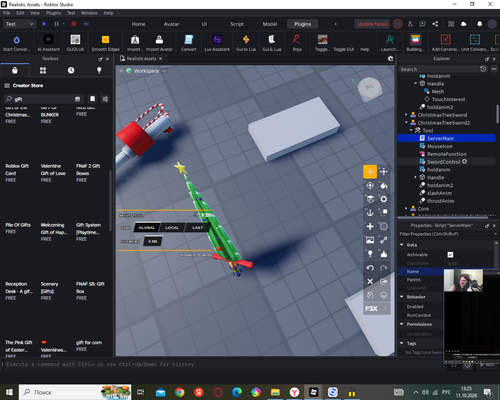Toggle the Archivable checkbox

coord(450,255)
